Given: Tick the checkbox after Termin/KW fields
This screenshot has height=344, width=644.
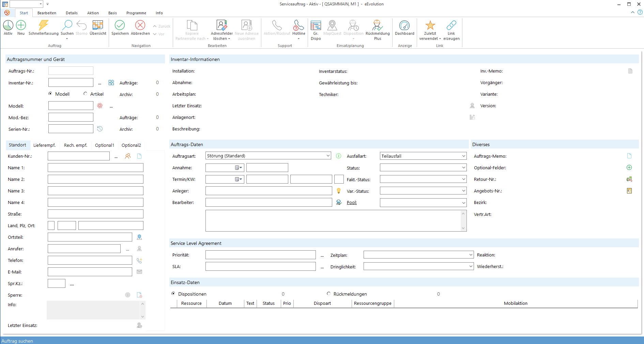Looking at the screenshot, I should click(x=339, y=179).
